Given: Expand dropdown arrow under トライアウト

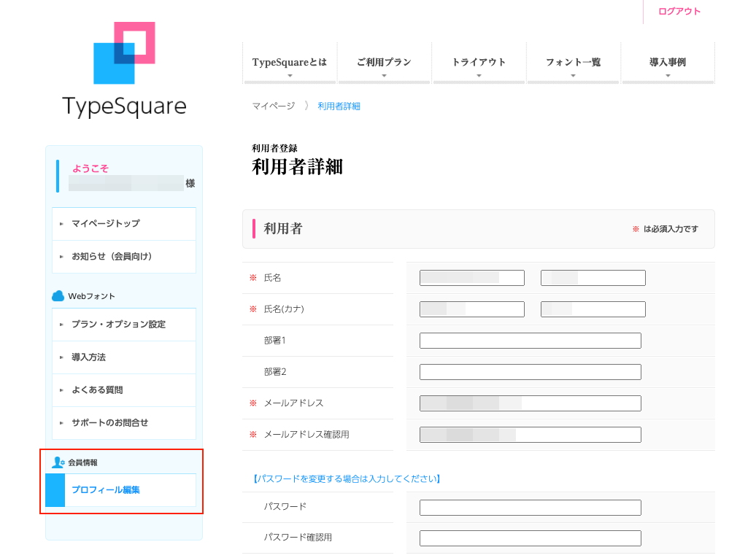Looking at the screenshot, I should (x=479, y=76).
